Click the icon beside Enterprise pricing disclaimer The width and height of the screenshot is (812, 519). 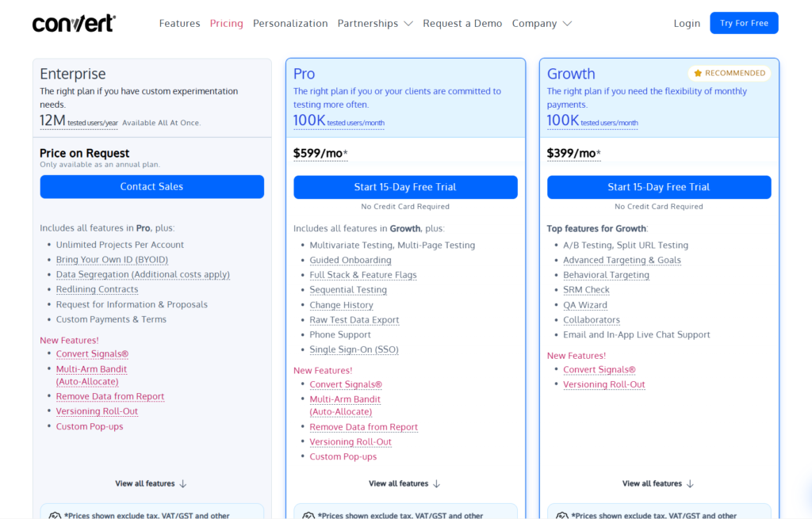56,515
